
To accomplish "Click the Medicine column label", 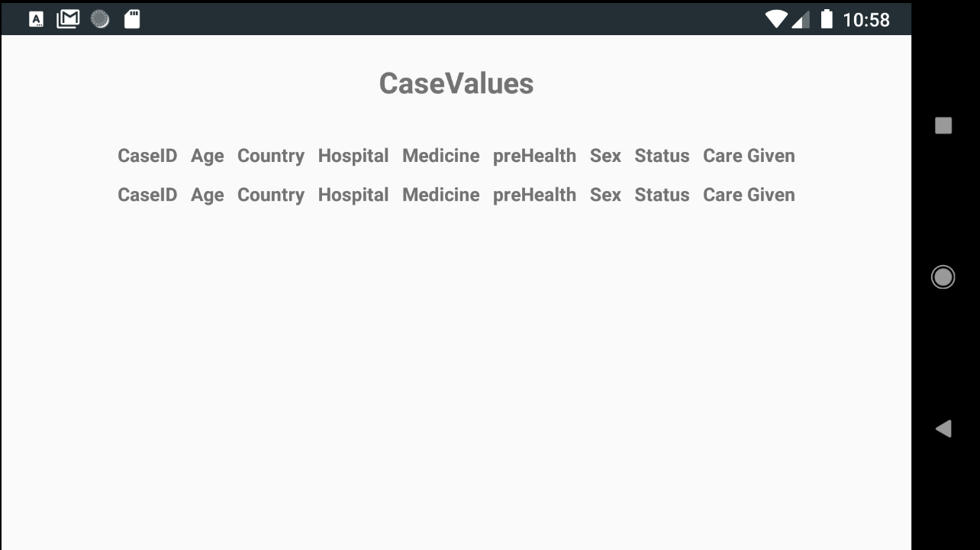I will tap(440, 156).
